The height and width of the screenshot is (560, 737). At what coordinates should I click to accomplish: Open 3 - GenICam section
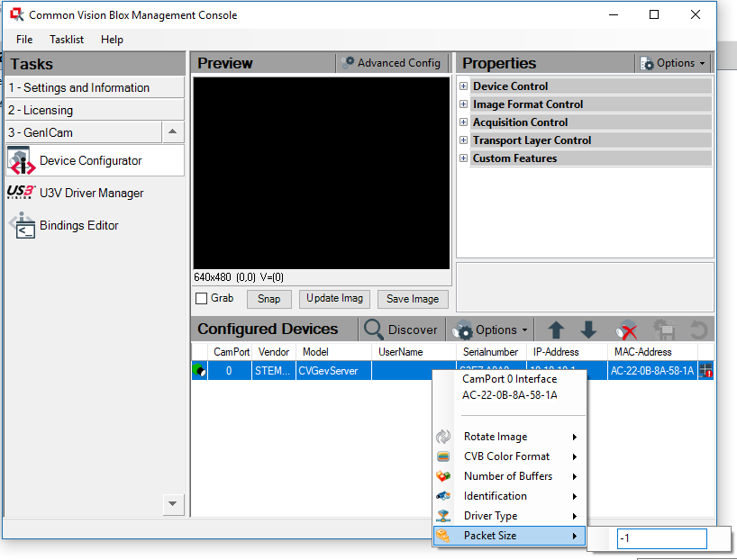click(x=84, y=132)
